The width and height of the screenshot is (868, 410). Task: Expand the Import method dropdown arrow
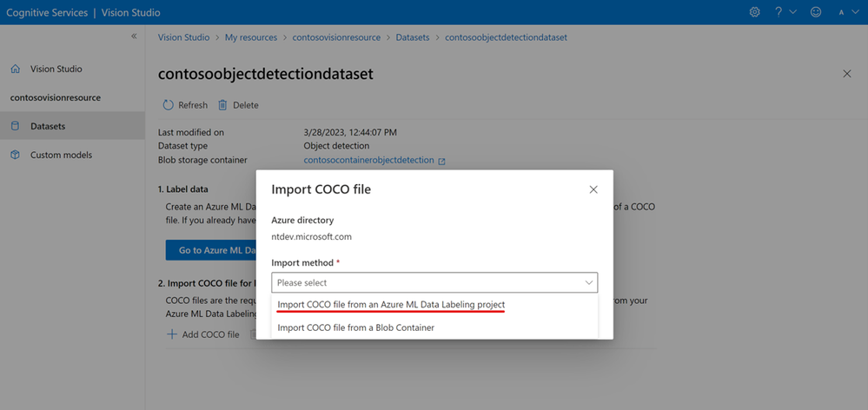pos(589,282)
